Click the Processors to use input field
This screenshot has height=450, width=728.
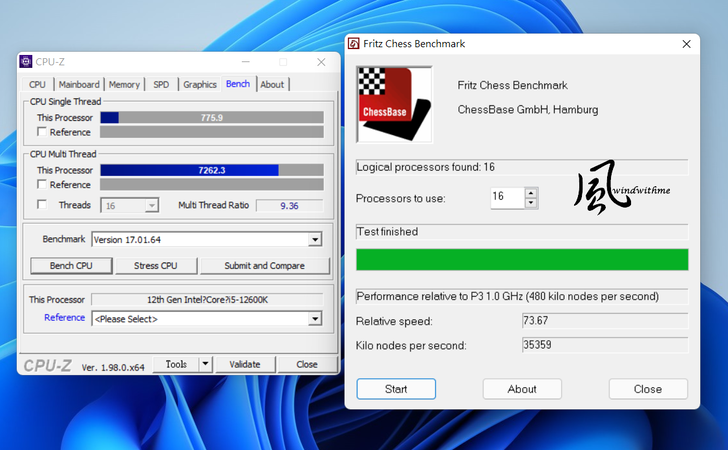(506, 197)
